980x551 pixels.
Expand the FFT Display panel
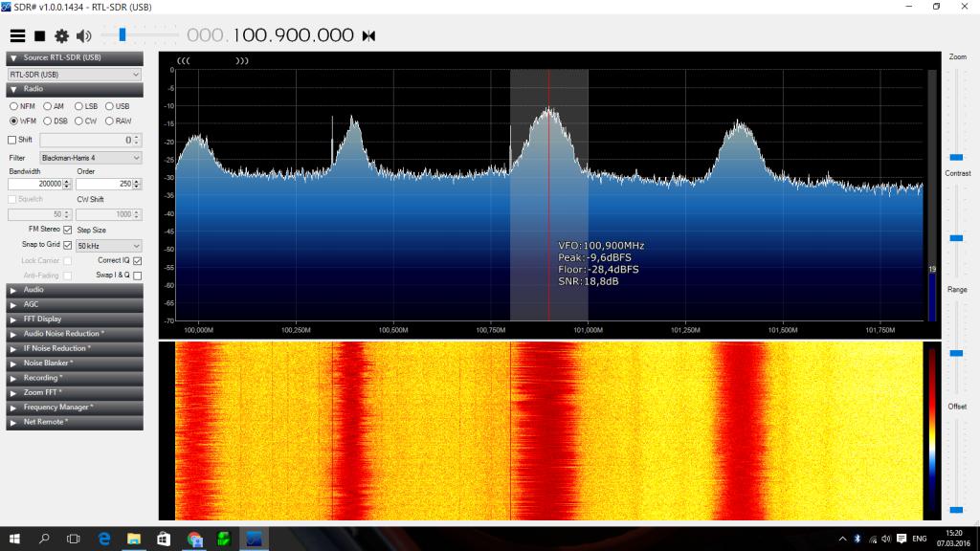tap(75, 319)
